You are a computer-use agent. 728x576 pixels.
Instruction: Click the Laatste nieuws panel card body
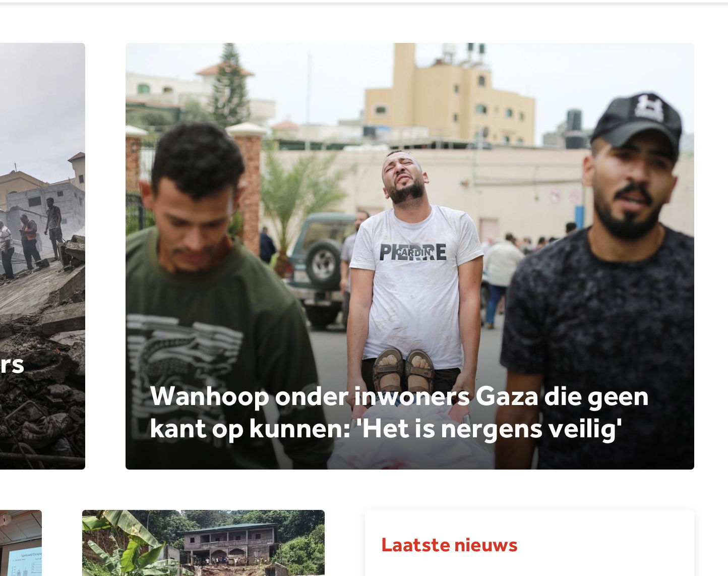529,543
